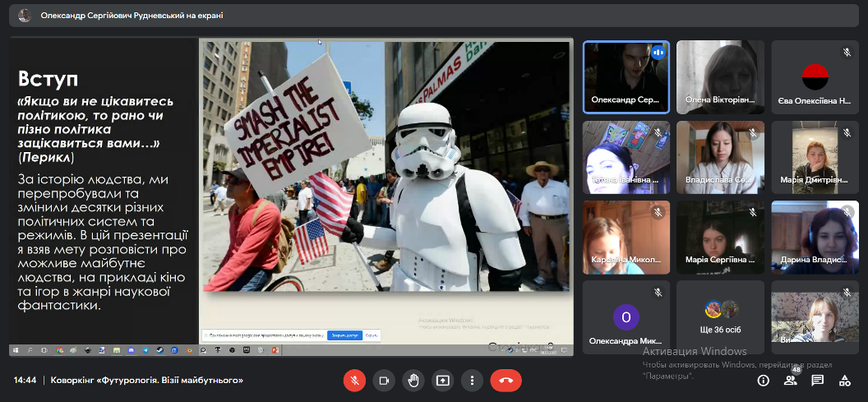Open the meeting details info icon
This screenshot has height=402, width=868.
pos(764,380)
